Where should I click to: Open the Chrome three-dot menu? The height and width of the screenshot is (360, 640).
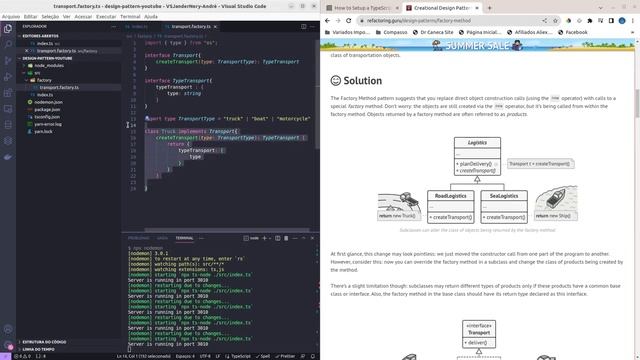tap(633, 20)
